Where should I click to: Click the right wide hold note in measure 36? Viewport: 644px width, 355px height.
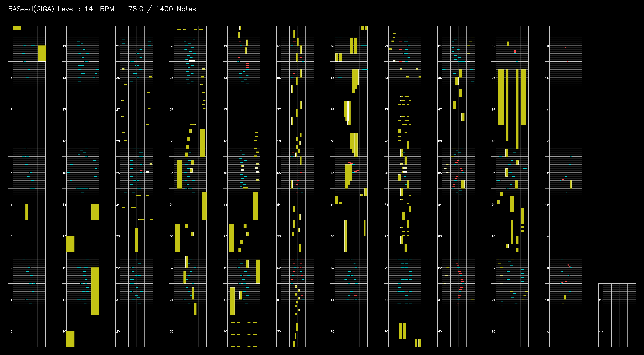[x=203, y=142]
